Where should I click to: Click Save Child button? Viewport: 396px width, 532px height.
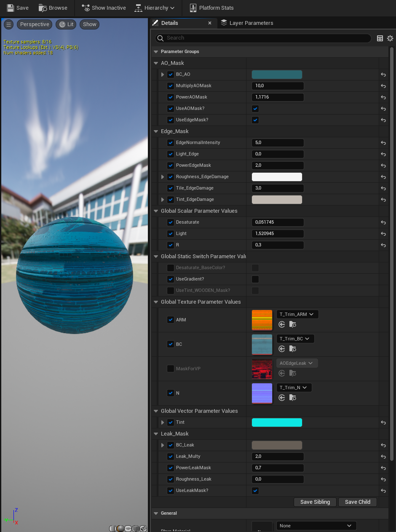pyautogui.click(x=358, y=502)
